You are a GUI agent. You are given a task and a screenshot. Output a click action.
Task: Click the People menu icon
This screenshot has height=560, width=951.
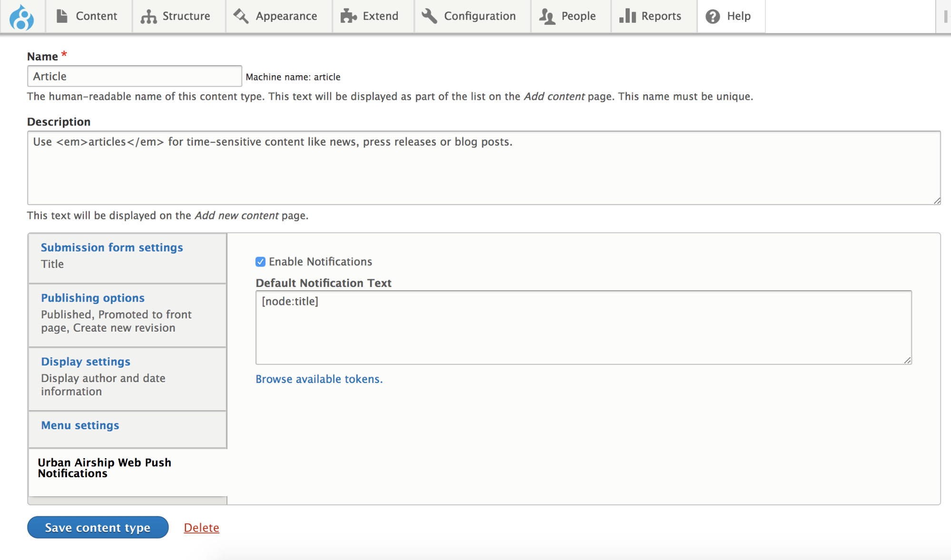[x=547, y=14]
